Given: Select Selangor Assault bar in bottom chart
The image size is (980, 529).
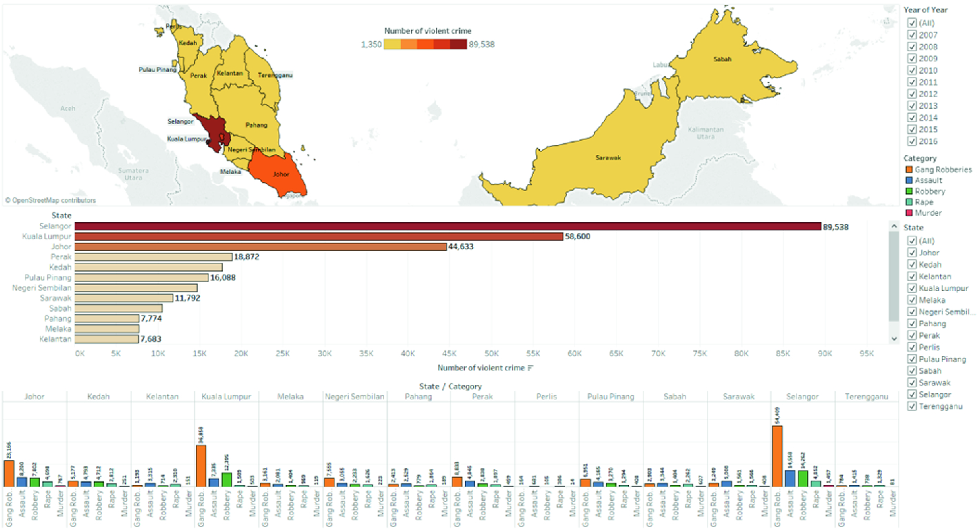Looking at the screenshot, I should point(790,479).
